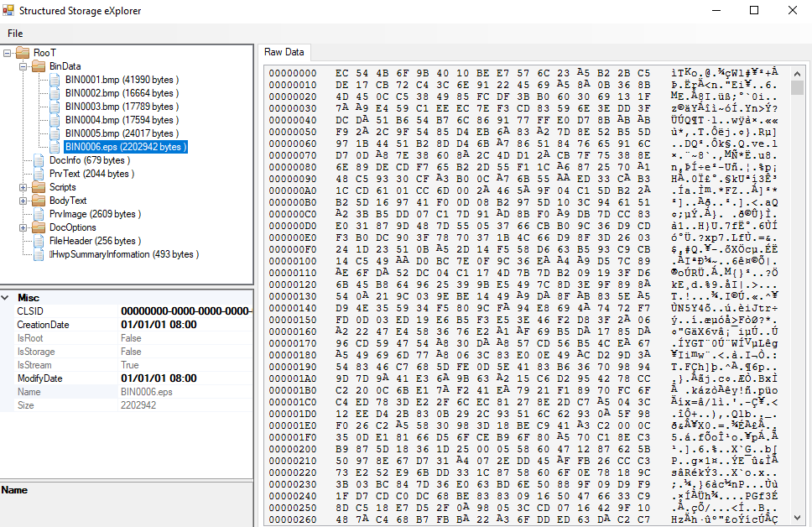Select the RooT label in tree
The height and width of the screenshot is (527, 812).
[44, 53]
